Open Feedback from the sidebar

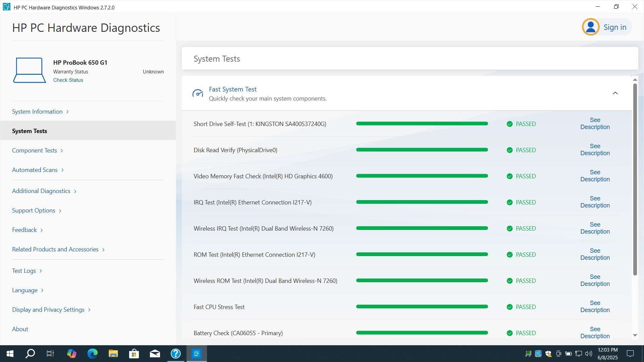coord(28,230)
